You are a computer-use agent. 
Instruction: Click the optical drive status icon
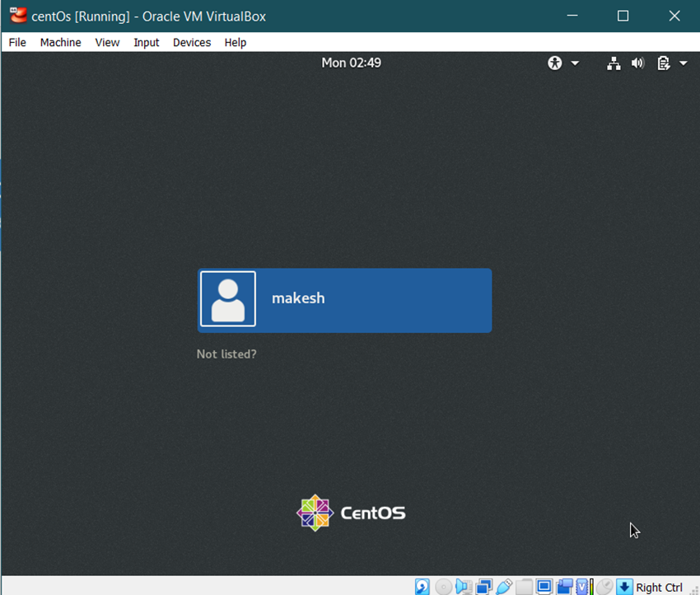443,587
